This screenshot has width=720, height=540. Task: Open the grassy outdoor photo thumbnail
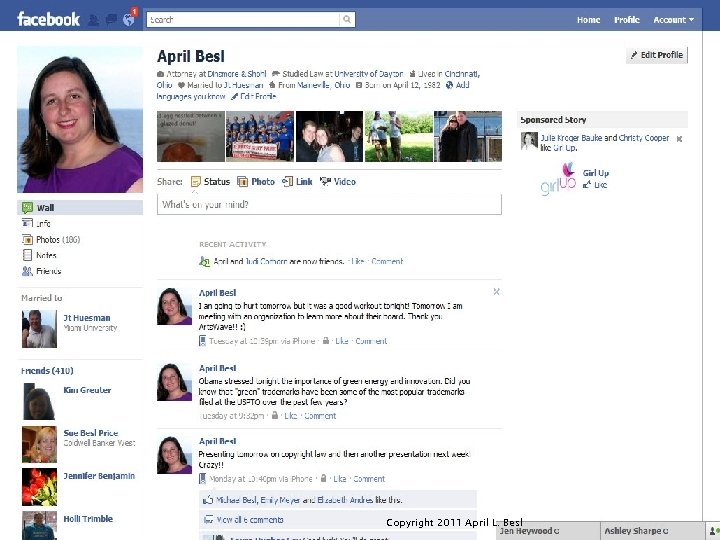point(399,136)
